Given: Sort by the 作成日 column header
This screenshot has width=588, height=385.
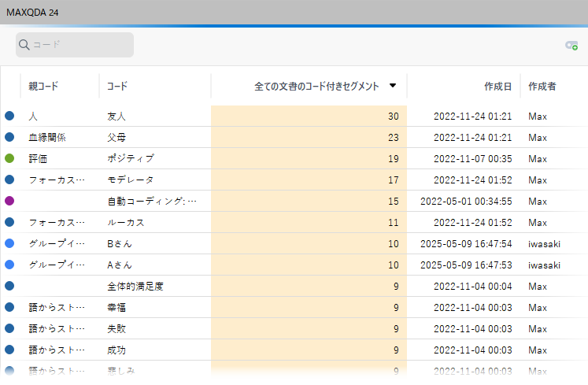Looking at the screenshot, I should (497, 86).
